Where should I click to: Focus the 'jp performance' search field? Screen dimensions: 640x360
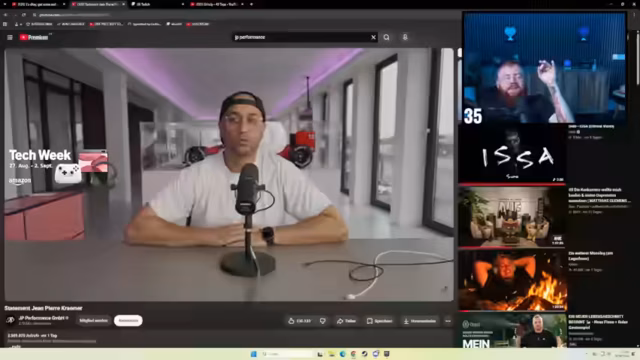(x=301, y=37)
